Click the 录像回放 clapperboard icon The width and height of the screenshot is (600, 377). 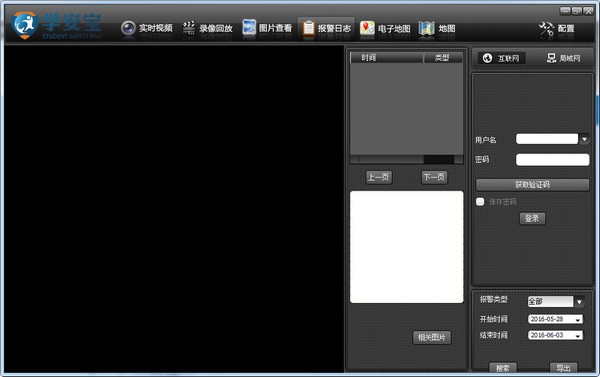click(x=189, y=28)
